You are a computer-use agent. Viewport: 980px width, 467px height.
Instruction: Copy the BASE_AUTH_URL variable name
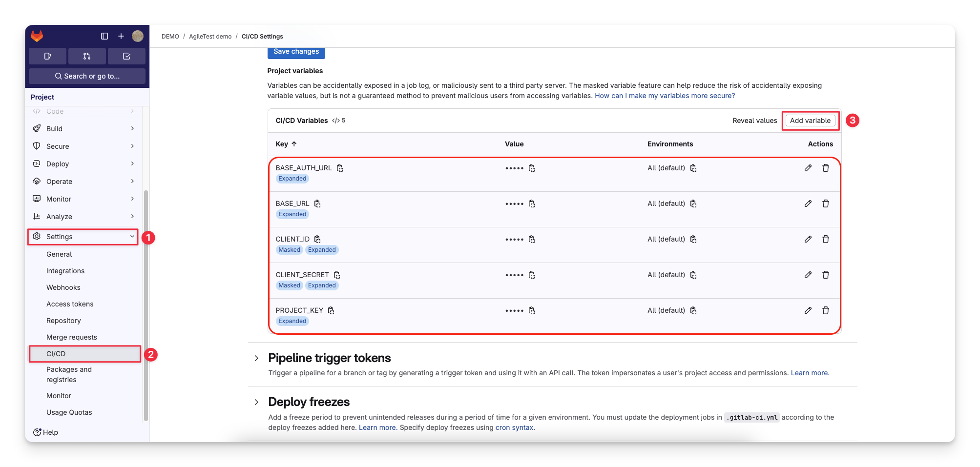[340, 167]
